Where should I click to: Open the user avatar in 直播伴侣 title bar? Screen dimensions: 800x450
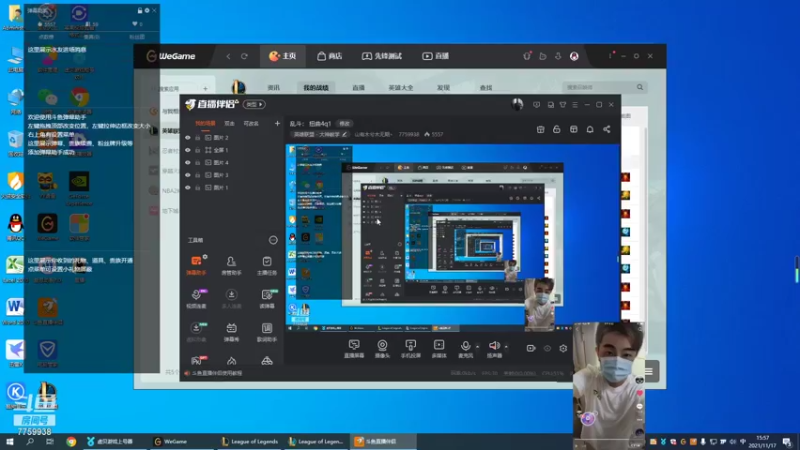click(x=517, y=104)
